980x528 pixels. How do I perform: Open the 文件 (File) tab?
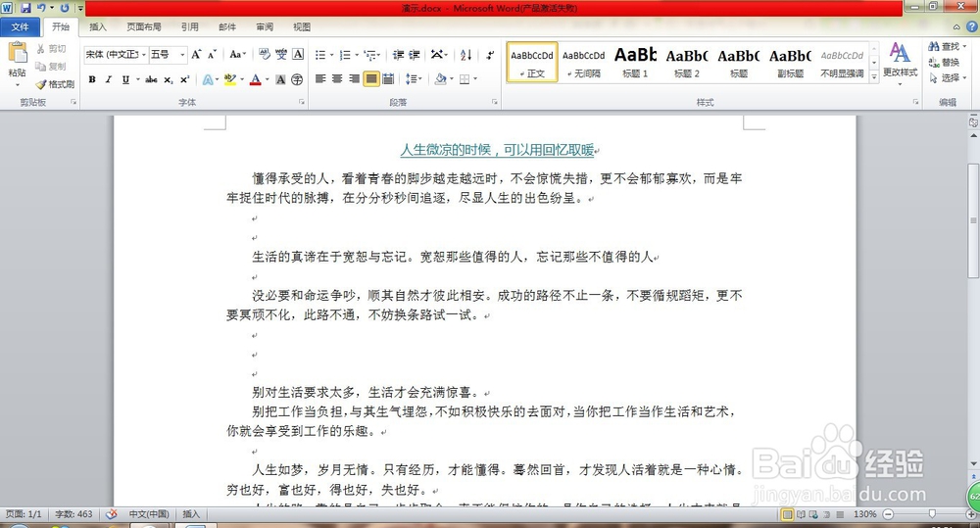(x=20, y=26)
